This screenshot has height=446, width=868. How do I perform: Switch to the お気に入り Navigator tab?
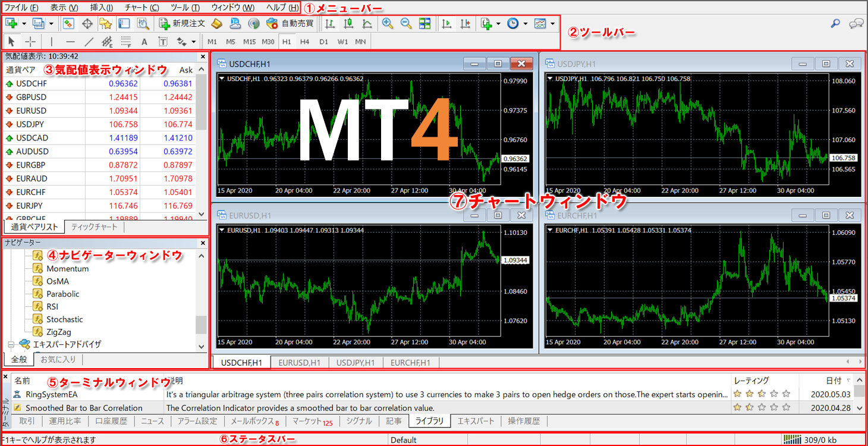(x=58, y=359)
